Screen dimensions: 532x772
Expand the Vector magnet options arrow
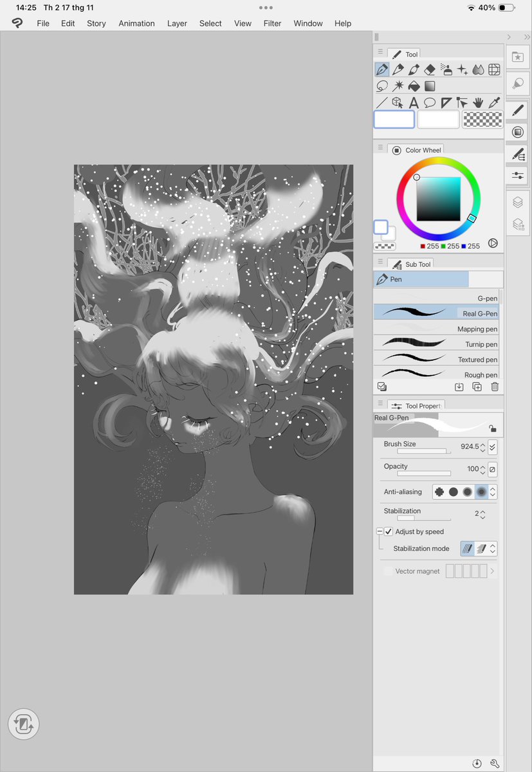pyautogui.click(x=493, y=571)
